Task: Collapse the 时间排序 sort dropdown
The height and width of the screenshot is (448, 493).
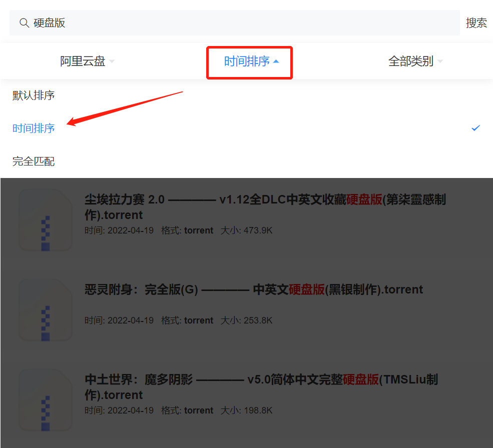Action: pyautogui.click(x=251, y=61)
